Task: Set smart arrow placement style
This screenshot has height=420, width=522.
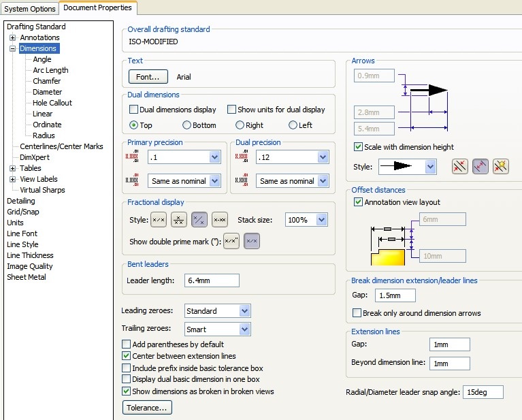Action: coord(501,166)
